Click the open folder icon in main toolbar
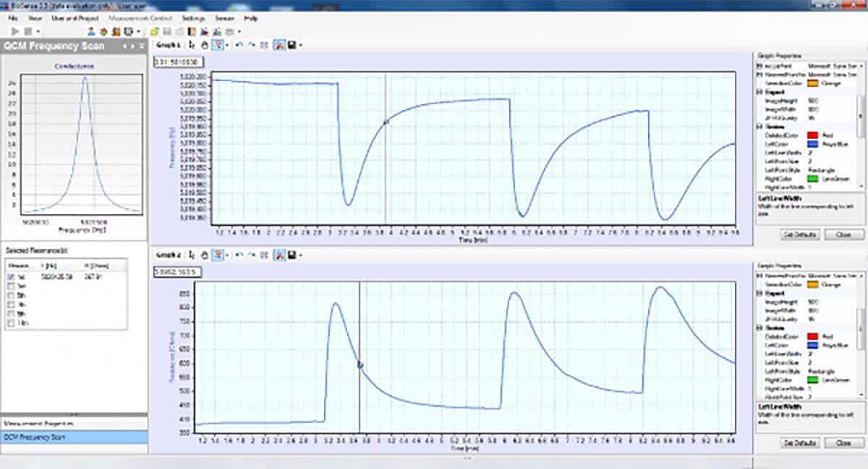This screenshot has height=469, width=868. click(x=154, y=32)
